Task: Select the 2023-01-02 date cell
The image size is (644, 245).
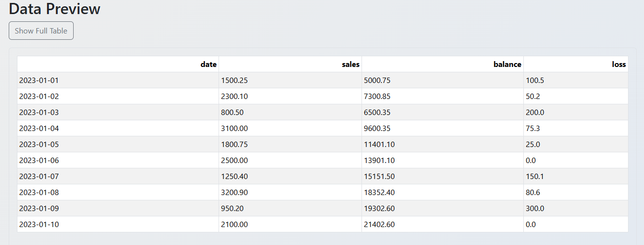Action: [x=118, y=96]
